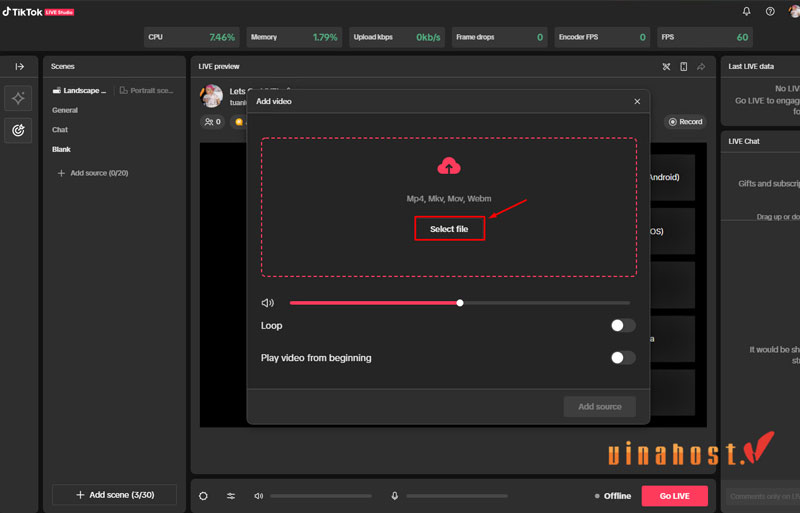Click the TikTok LIVE Studio logo
This screenshot has height=513, width=800.
point(38,12)
